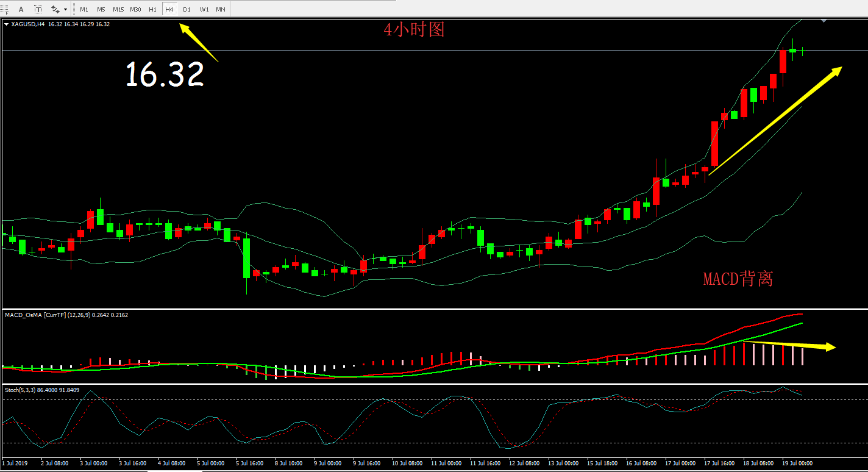Click the XAGUSD,H4 chart title text
Viewport: 868px width, 472px height.
point(28,24)
